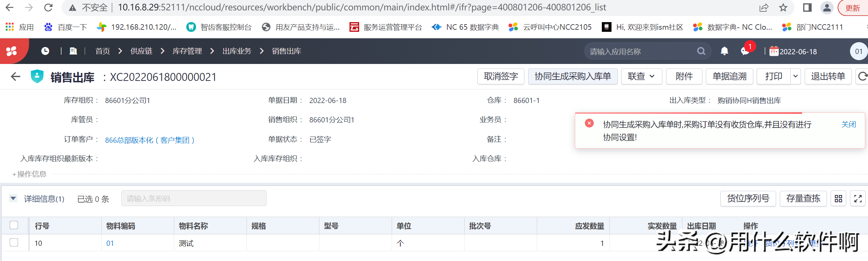Expand the 操作信息 section
This screenshot has width=868, height=261.
[29, 174]
